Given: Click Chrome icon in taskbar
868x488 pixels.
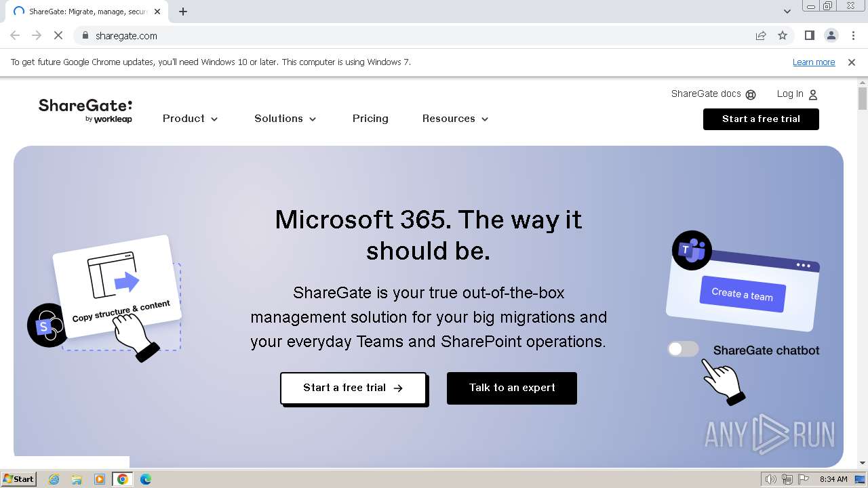Looking at the screenshot, I should 123,479.
